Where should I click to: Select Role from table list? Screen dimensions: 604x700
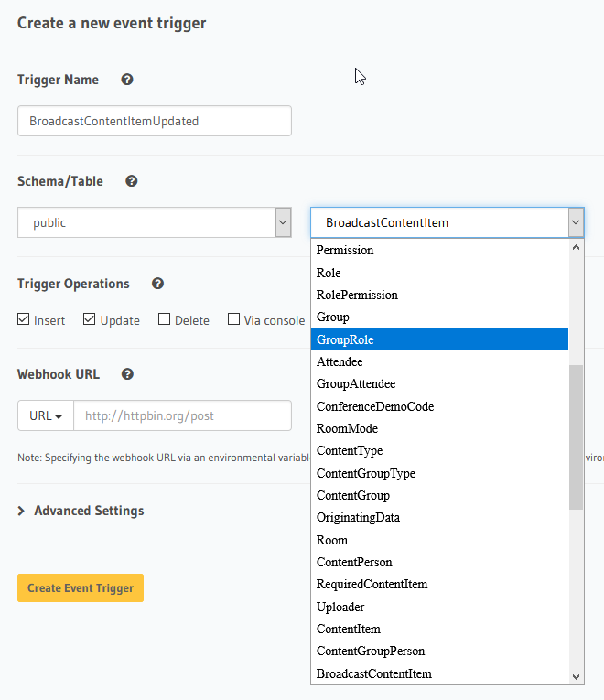coord(439,273)
